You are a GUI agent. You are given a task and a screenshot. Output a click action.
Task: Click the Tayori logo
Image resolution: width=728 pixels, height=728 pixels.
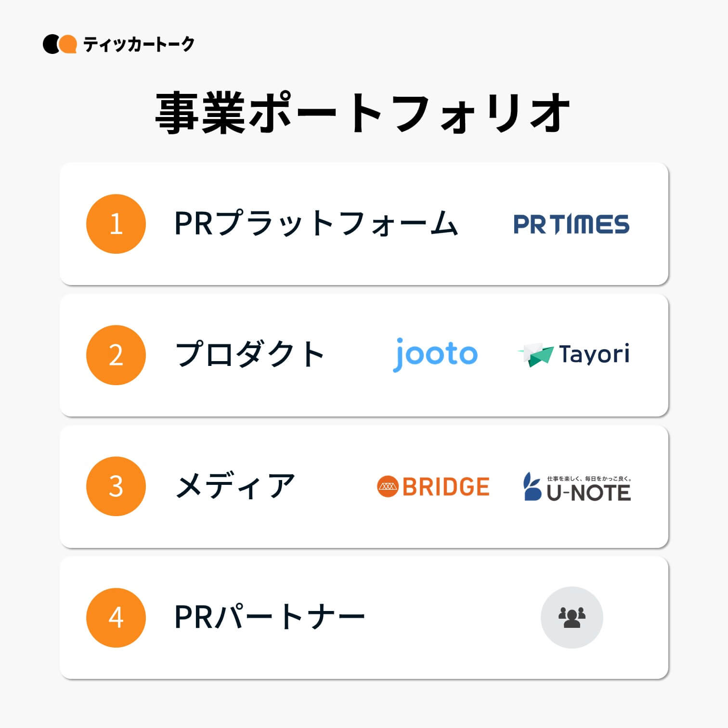574,355
